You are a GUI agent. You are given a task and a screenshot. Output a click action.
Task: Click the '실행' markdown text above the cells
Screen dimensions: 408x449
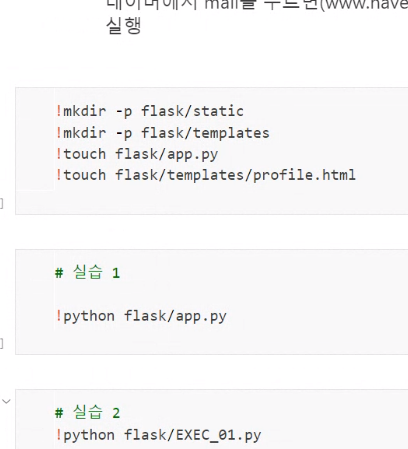click(x=124, y=26)
